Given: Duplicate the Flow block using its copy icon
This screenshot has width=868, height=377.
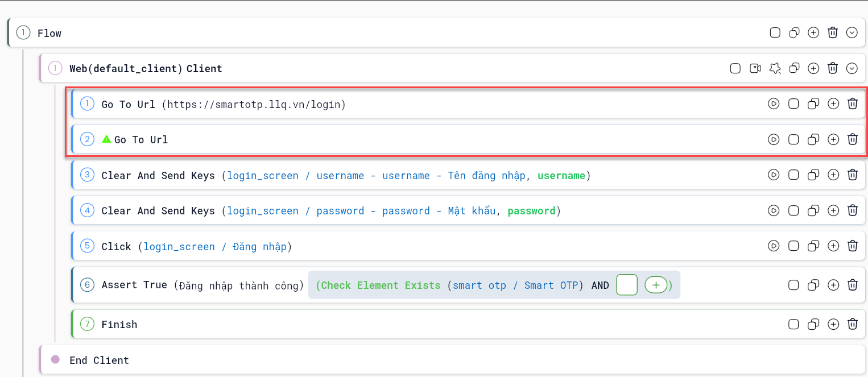Looking at the screenshot, I should pos(795,32).
